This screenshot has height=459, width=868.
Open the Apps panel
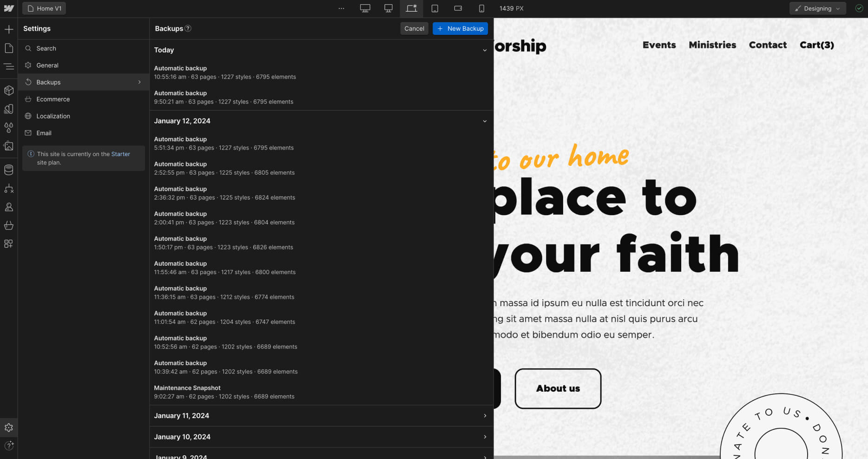(x=9, y=243)
